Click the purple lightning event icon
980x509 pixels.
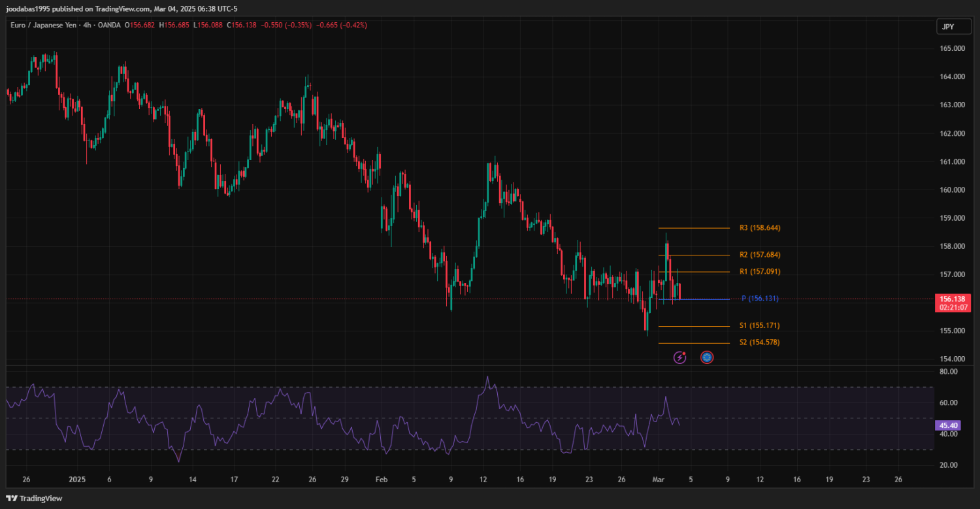679,357
